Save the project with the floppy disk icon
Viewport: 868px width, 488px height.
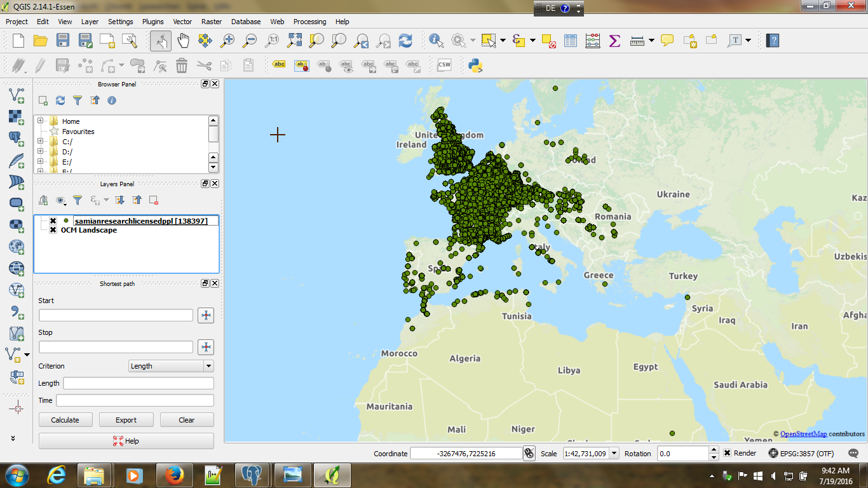tap(62, 41)
